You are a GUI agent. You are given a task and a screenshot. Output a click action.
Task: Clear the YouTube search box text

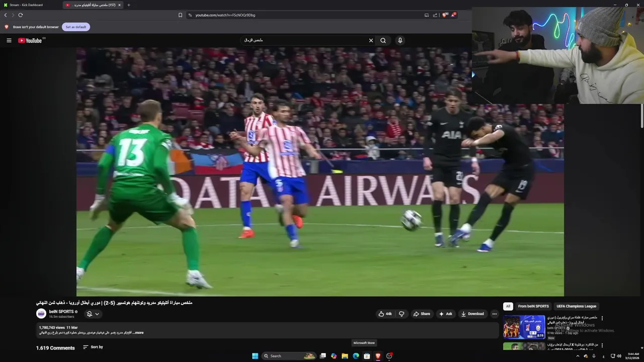371,40
